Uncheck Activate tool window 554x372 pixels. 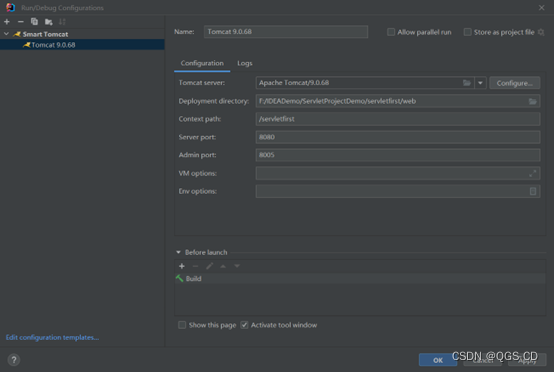[244, 325]
